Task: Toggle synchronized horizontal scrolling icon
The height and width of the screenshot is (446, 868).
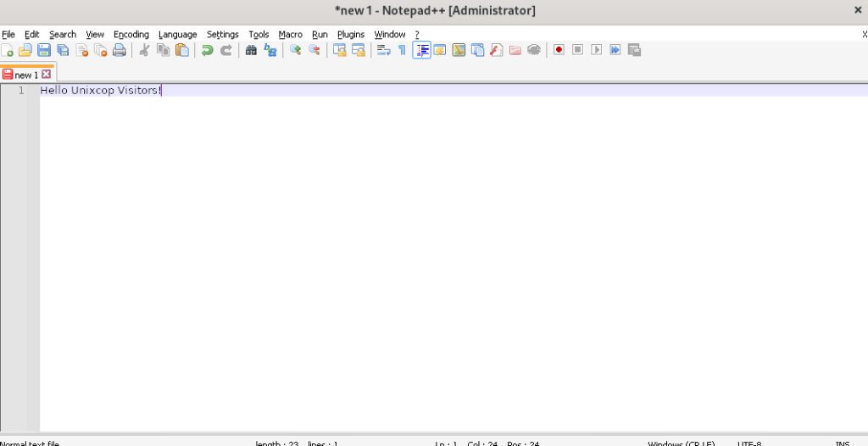Action: tap(359, 50)
